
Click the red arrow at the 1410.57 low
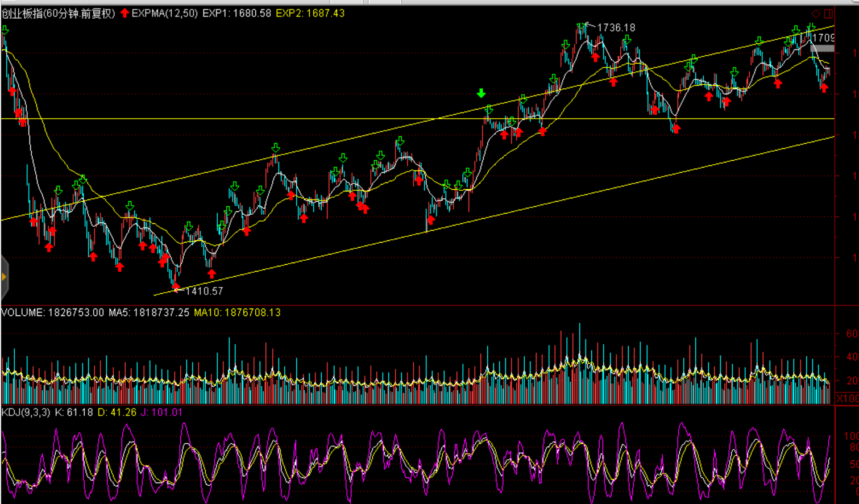176,286
